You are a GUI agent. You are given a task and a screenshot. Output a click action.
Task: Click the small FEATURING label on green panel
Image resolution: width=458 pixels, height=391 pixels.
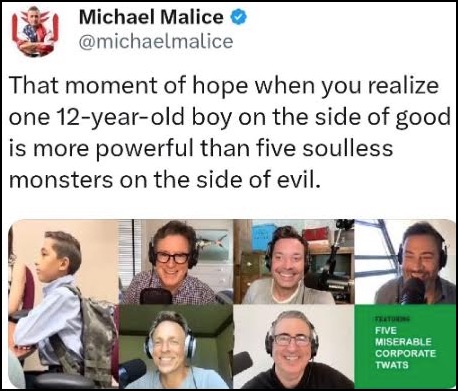pyautogui.click(x=392, y=319)
